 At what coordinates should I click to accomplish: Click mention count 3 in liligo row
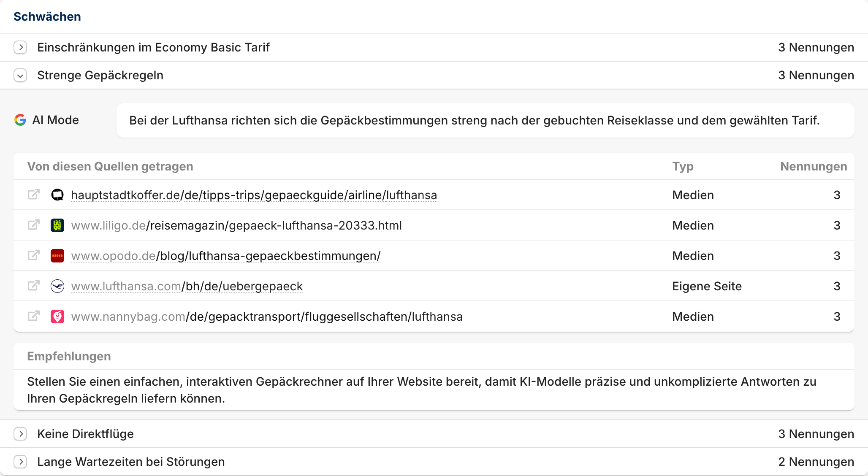[837, 225]
